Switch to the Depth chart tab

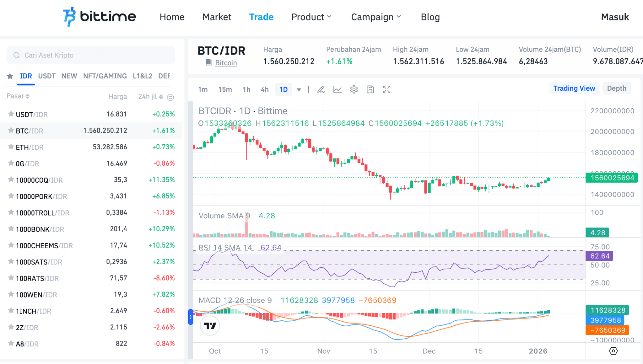[x=616, y=88]
